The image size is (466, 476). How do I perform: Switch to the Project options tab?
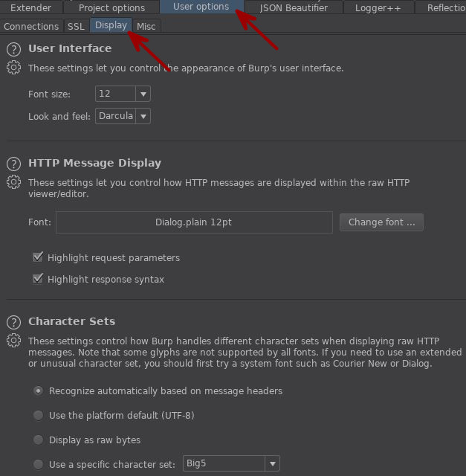[x=111, y=7]
